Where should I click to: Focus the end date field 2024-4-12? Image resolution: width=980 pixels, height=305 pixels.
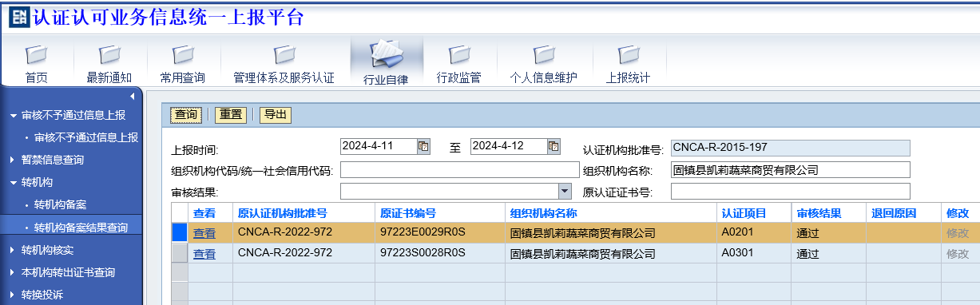[x=508, y=146]
